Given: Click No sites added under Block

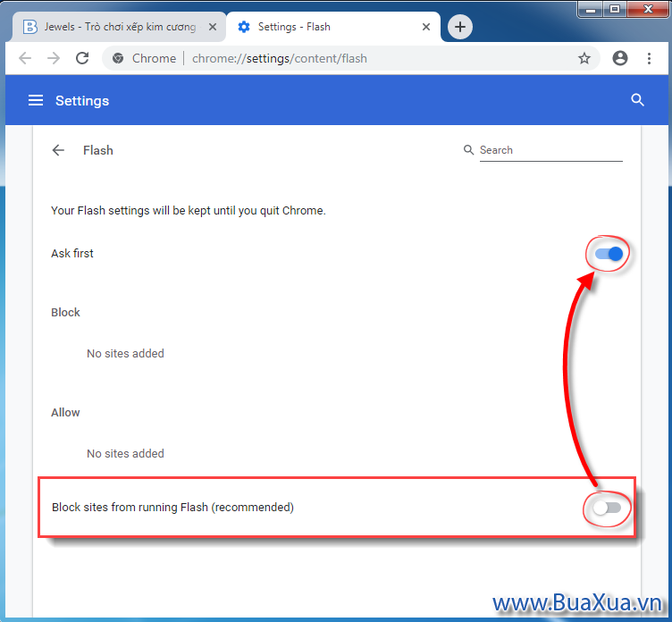Looking at the screenshot, I should click(x=125, y=353).
